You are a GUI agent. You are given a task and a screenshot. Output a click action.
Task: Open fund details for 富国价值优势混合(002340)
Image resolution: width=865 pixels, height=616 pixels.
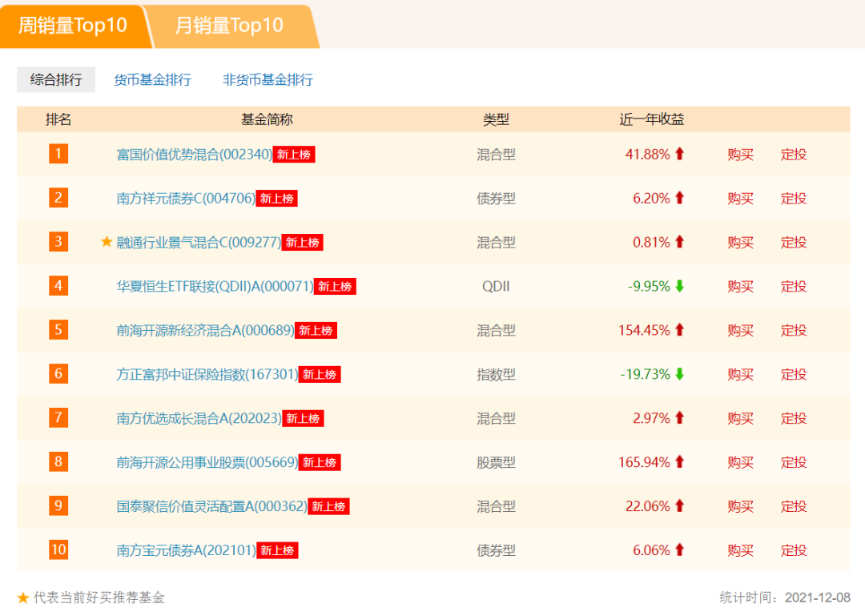point(191,154)
